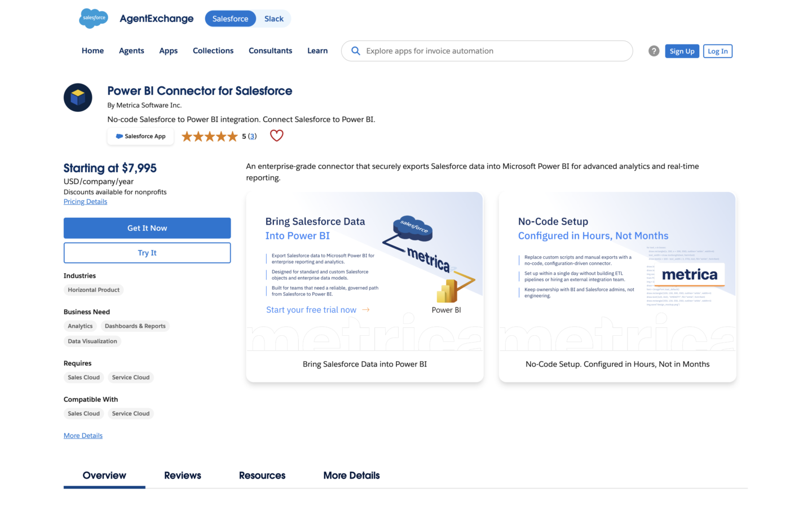The height and width of the screenshot is (509, 812).
Task: Select the Data Visualization tag
Action: 92,341
